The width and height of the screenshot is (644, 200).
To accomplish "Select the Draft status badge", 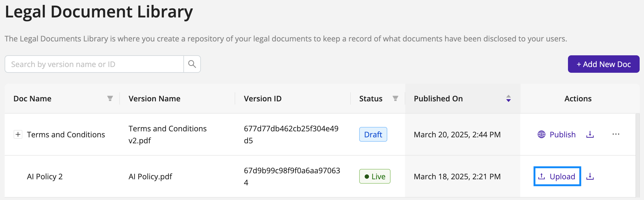I will pos(373,134).
